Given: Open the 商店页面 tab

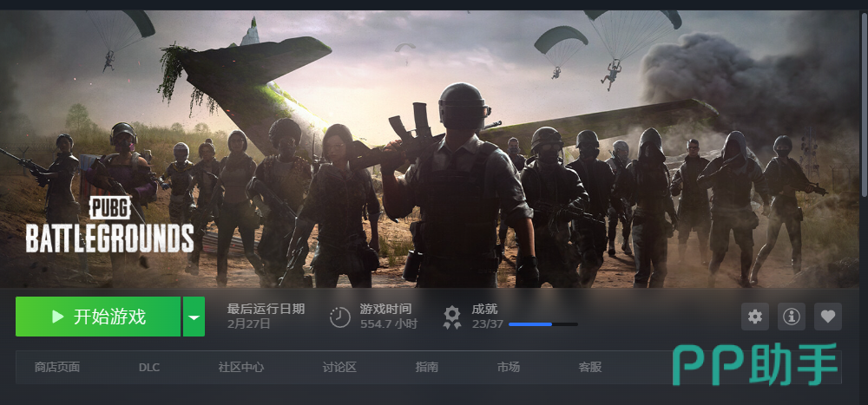Looking at the screenshot, I should tap(57, 367).
